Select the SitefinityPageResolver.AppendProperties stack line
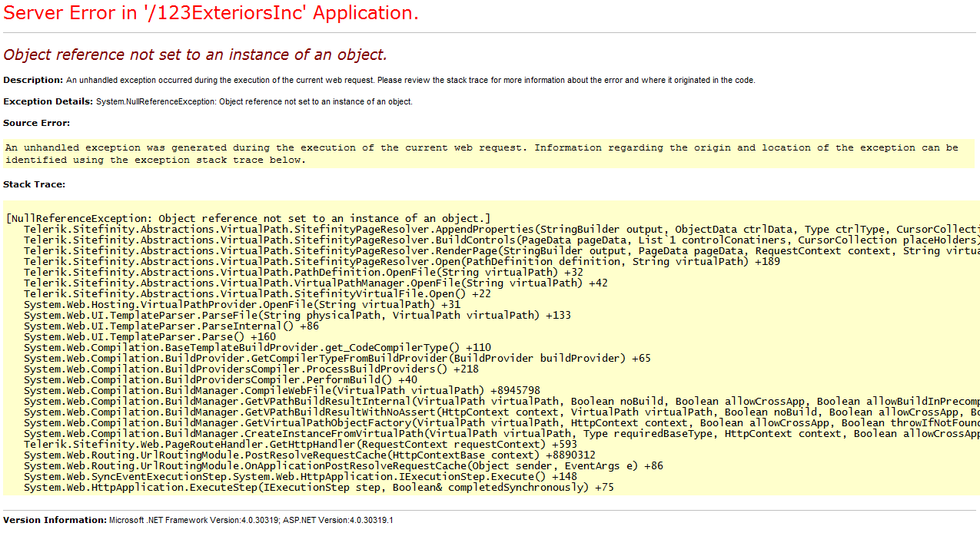Image resolution: width=980 pixels, height=533 pixels. (x=502, y=229)
